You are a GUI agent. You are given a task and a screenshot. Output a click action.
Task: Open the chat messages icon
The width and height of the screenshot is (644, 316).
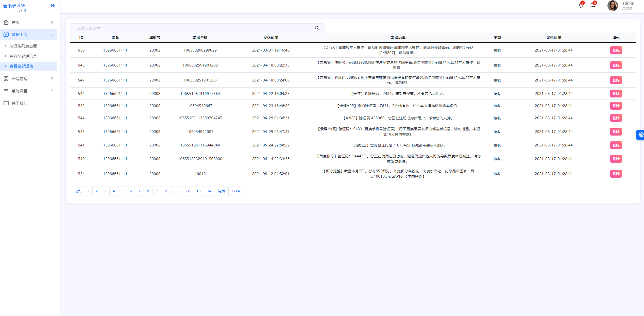click(593, 5)
